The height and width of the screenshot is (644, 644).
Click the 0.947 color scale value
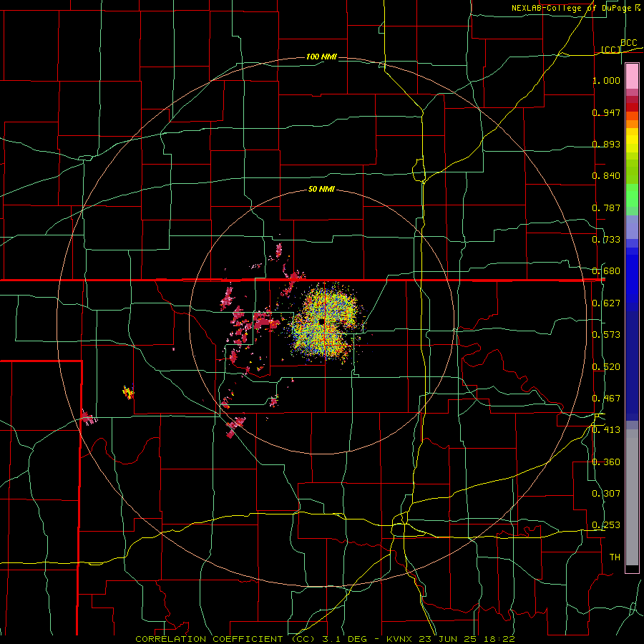[x=606, y=112]
